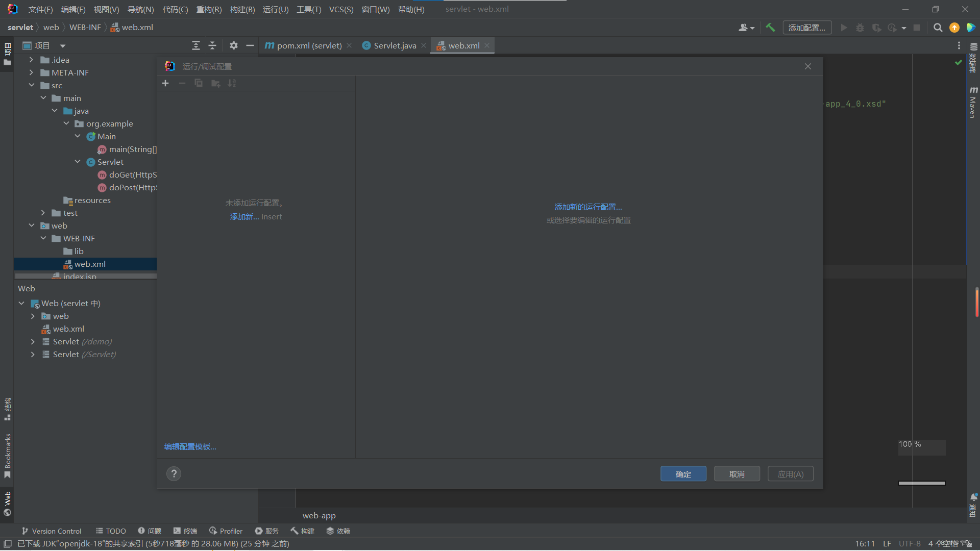This screenshot has width=980, height=551.
Task: Collapse the src folder in project tree
Action: point(32,85)
